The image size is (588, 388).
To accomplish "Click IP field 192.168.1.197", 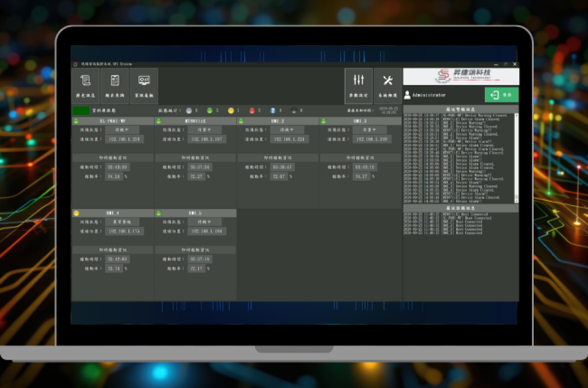I will pyautogui.click(x=207, y=139).
